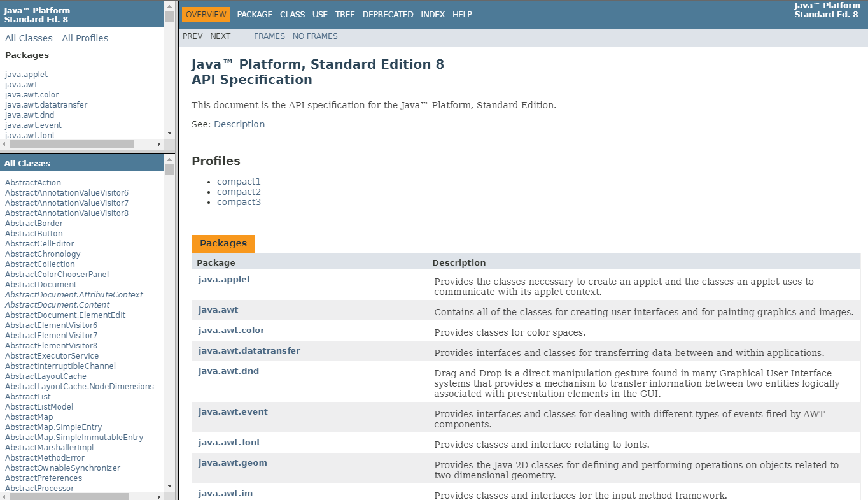Switch to the TREE navigation item

(345, 15)
